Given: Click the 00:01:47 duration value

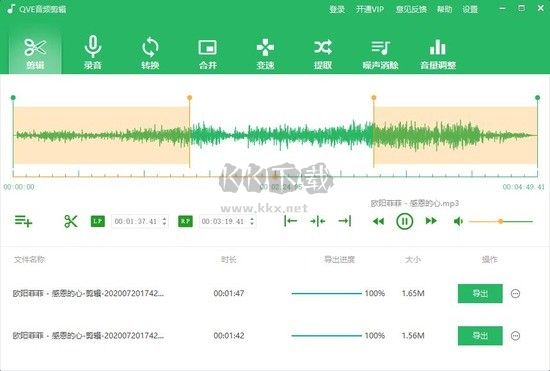Looking at the screenshot, I should click(229, 293).
